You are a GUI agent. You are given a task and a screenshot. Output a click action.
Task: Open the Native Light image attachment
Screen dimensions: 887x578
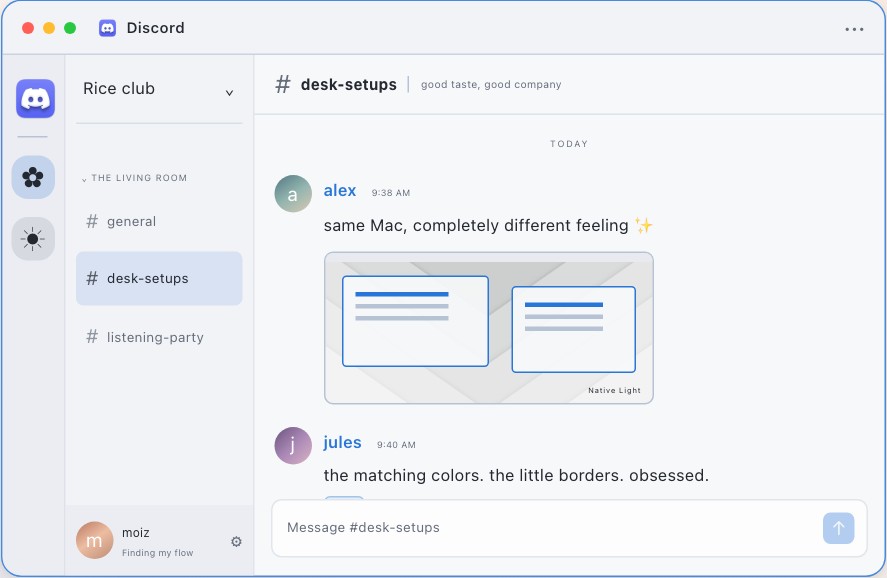(489, 328)
